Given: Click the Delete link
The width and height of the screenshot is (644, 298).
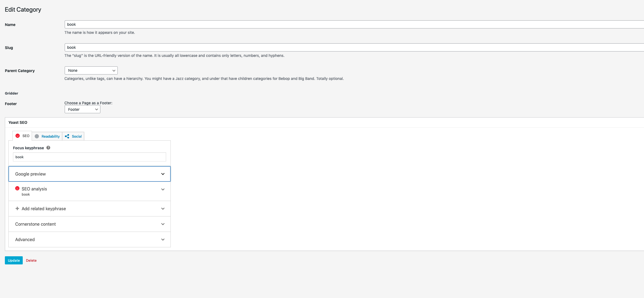Looking at the screenshot, I should [31, 260].
